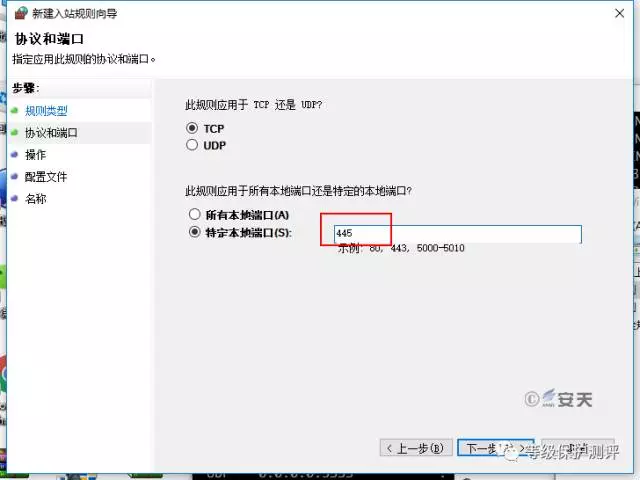Select the TCP protocol radio button
640x480 pixels.
pyautogui.click(x=193, y=128)
